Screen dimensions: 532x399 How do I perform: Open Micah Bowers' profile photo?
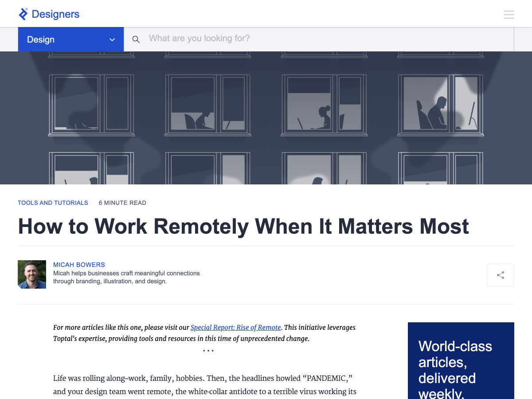click(x=32, y=274)
